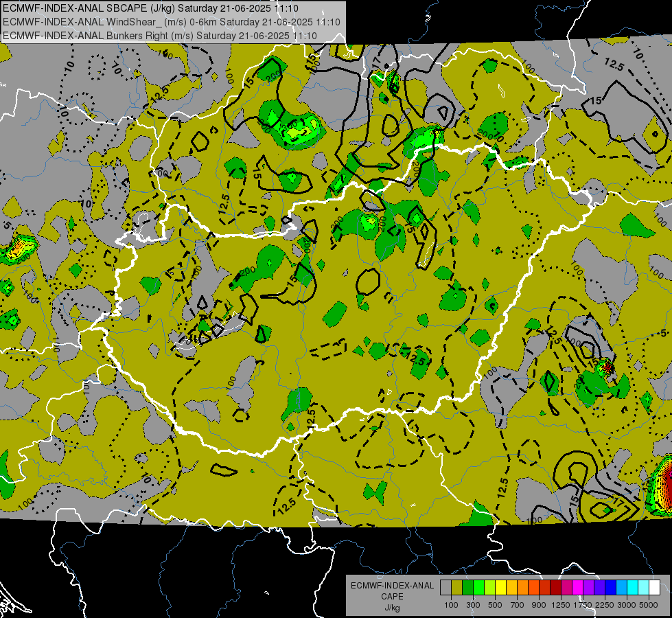
Task: Click the legend scale value 700
Action: [x=518, y=605]
